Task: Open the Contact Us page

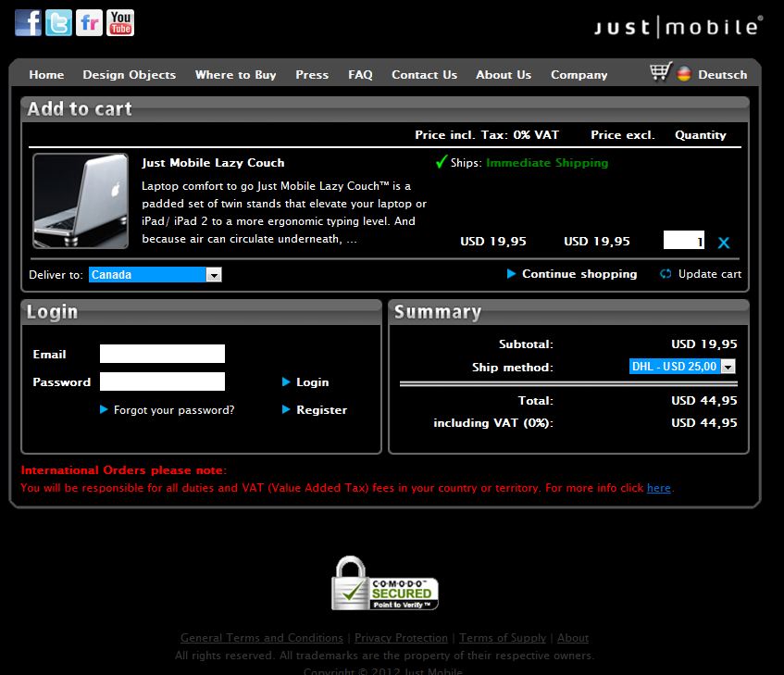Action: [425, 75]
